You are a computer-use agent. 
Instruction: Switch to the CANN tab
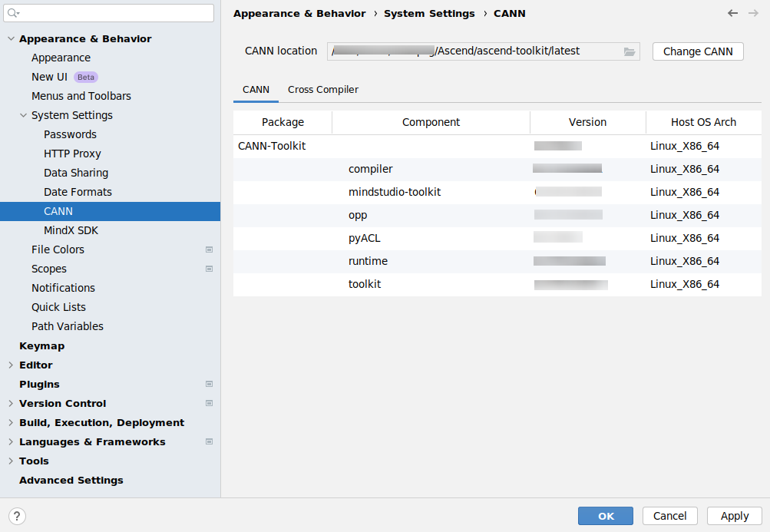coord(256,90)
